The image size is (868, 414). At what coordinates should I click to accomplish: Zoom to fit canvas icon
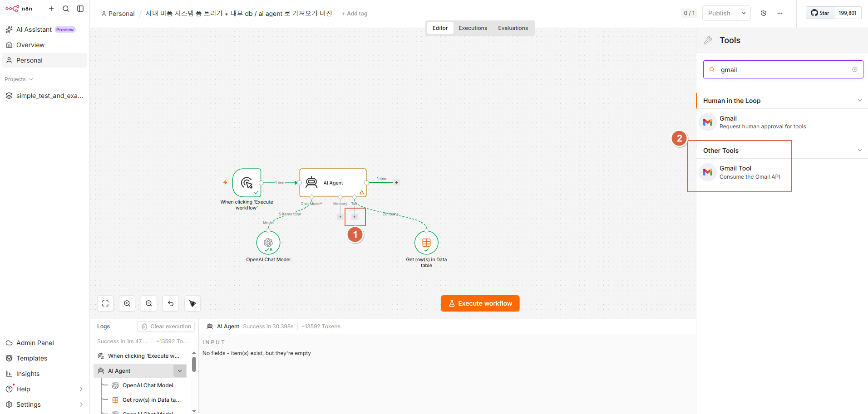coord(105,303)
